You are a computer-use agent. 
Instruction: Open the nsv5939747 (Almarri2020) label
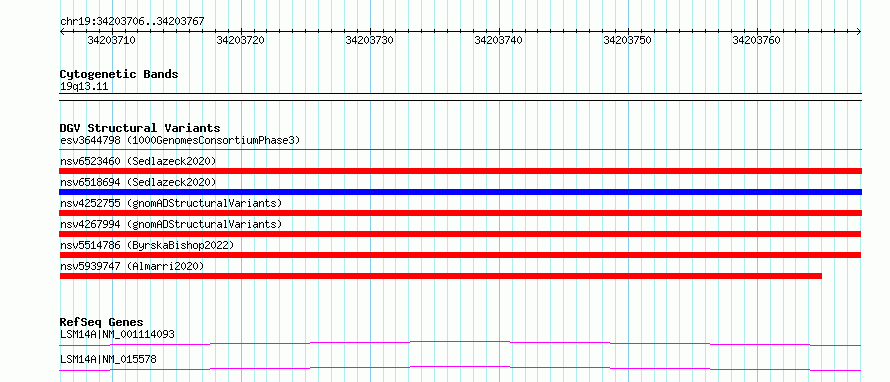132,266
